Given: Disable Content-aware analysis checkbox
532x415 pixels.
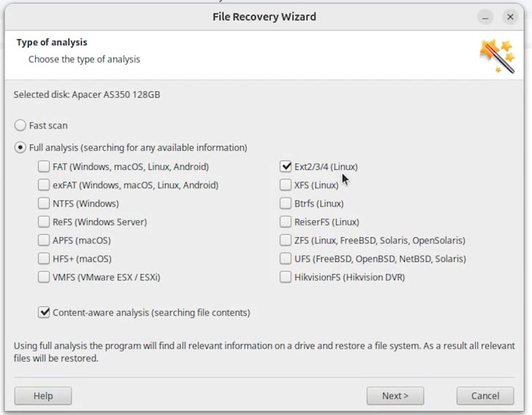Looking at the screenshot, I should tap(44, 312).
